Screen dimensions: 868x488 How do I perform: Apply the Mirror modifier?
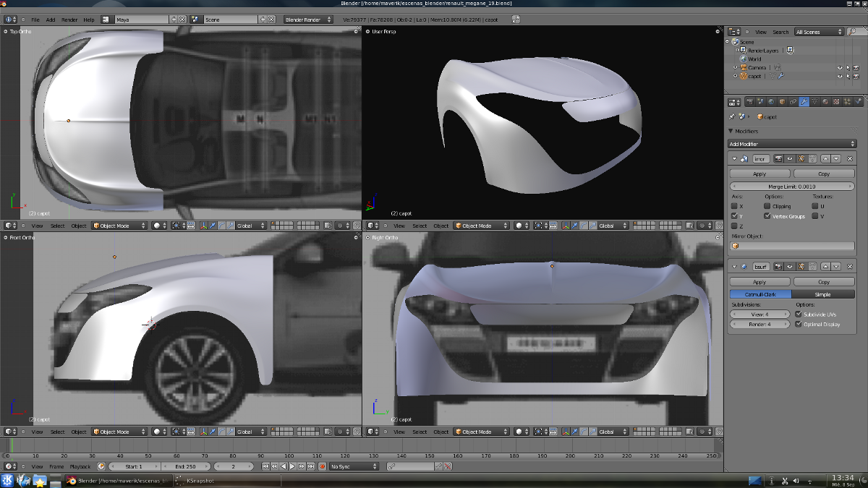759,174
